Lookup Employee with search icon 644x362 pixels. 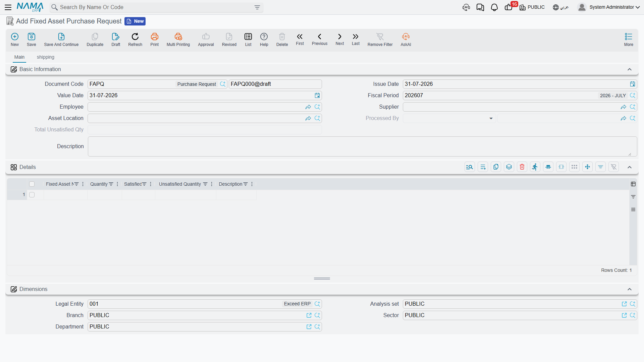click(x=317, y=107)
